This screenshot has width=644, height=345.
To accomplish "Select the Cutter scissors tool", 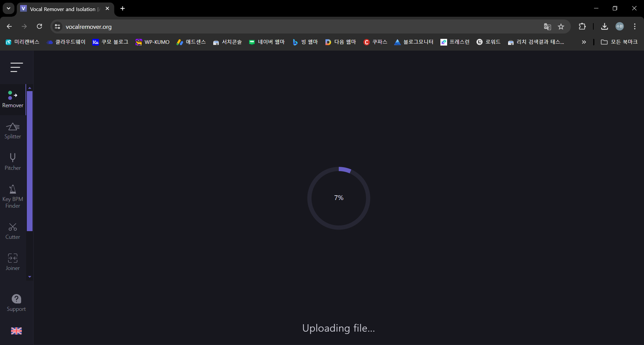I will point(13,231).
